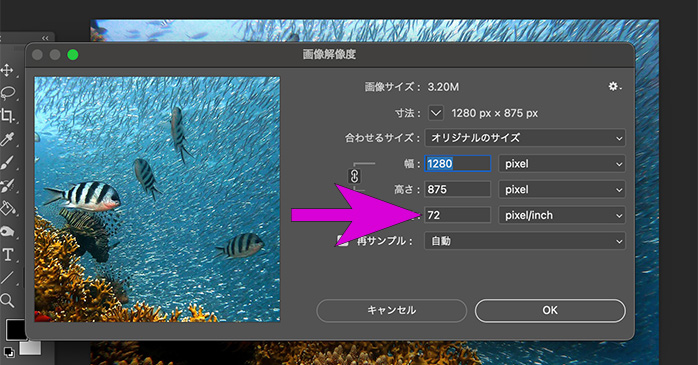This screenshot has height=365, width=698.
Task: Toggle the width-height chain link constraint
Action: pyautogui.click(x=354, y=176)
